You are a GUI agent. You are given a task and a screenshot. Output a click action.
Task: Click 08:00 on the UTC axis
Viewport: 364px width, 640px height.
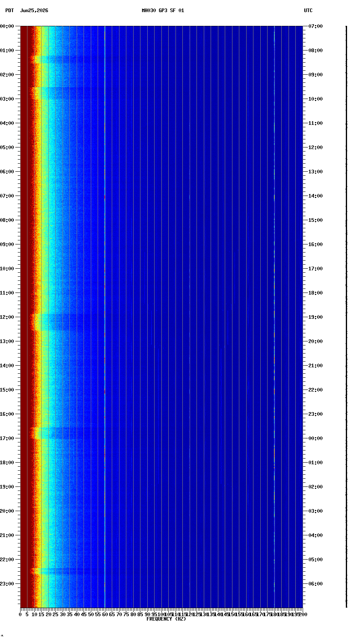316,51
